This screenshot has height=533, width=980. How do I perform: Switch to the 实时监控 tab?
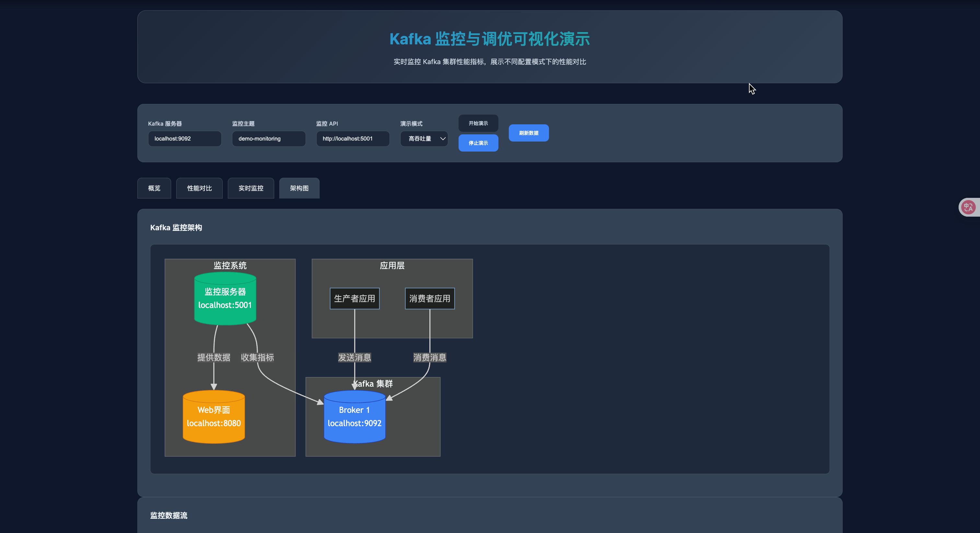coord(251,188)
